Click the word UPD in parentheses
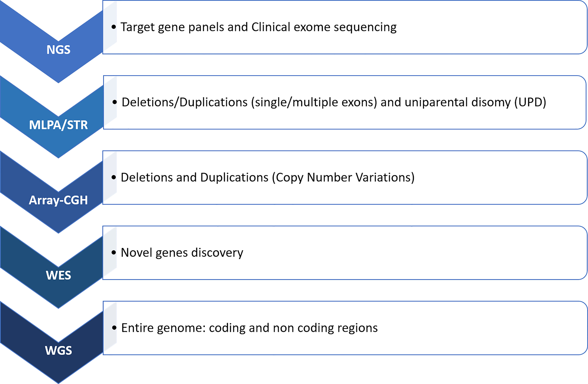The image size is (588, 384). pyautogui.click(x=530, y=102)
